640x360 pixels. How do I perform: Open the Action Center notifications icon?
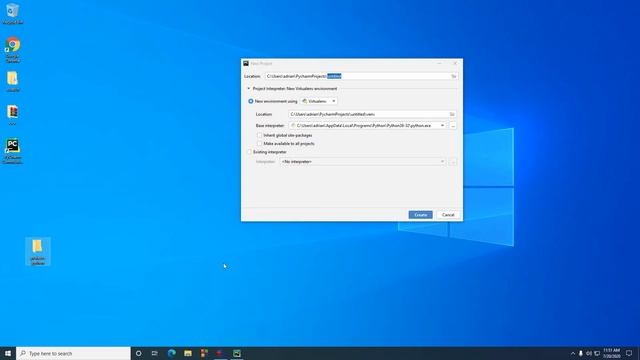[x=629, y=353]
